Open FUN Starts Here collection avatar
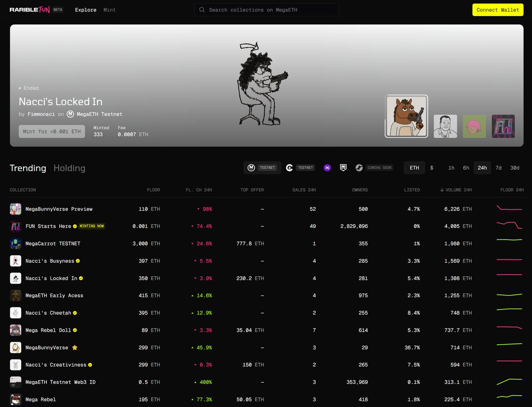This screenshot has width=532, height=407. [x=16, y=226]
